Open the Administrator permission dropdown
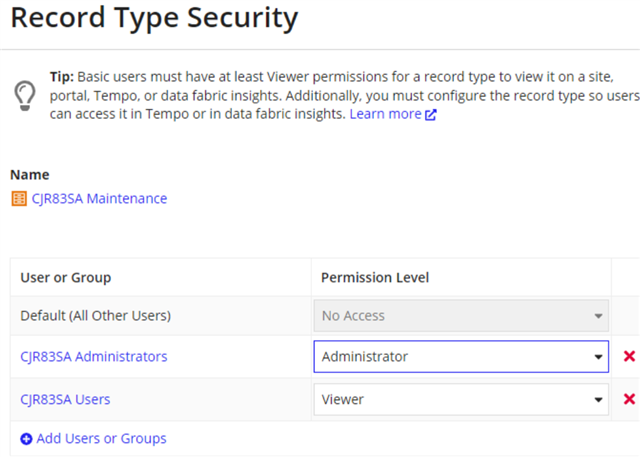640x457 pixels. click(461, 357)
